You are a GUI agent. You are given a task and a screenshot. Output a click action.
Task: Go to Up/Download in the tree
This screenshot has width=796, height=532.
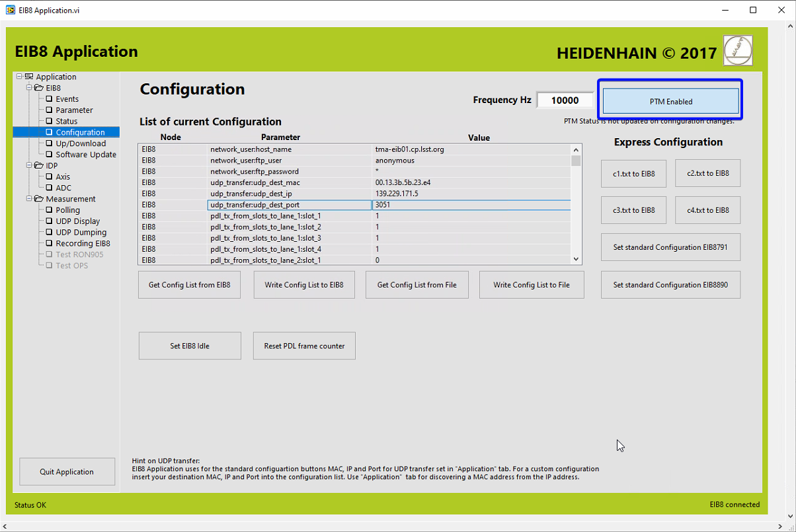(x=81, y=143)
